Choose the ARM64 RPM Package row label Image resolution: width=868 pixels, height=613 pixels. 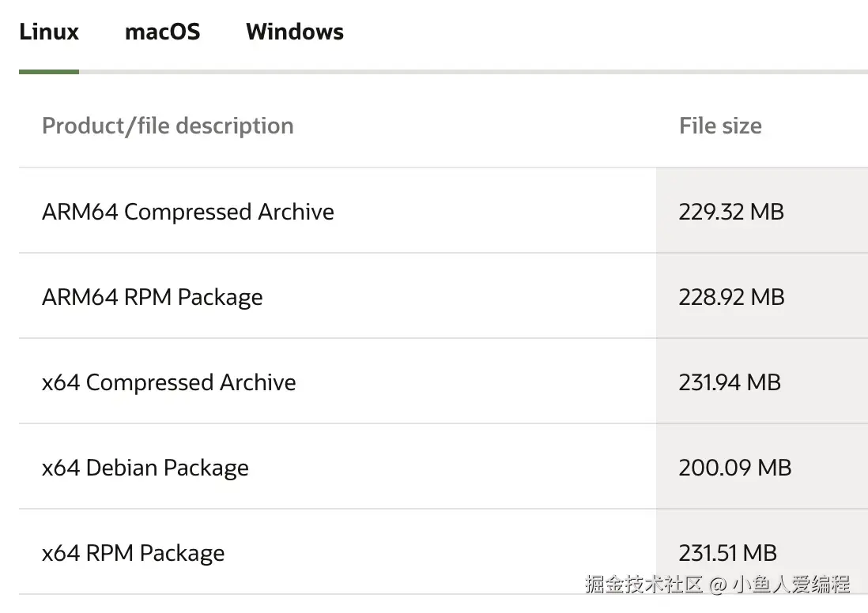[x=153, y=297]
